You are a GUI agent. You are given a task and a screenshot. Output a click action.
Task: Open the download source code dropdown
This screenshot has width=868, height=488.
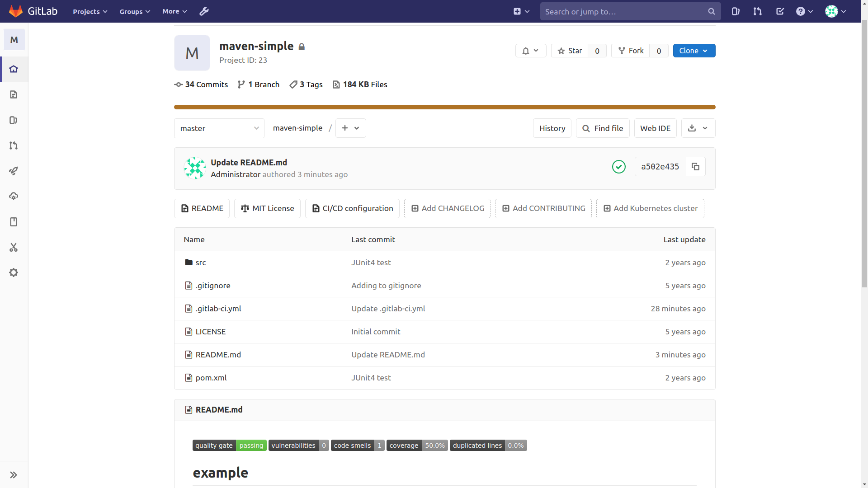(698, 128)
